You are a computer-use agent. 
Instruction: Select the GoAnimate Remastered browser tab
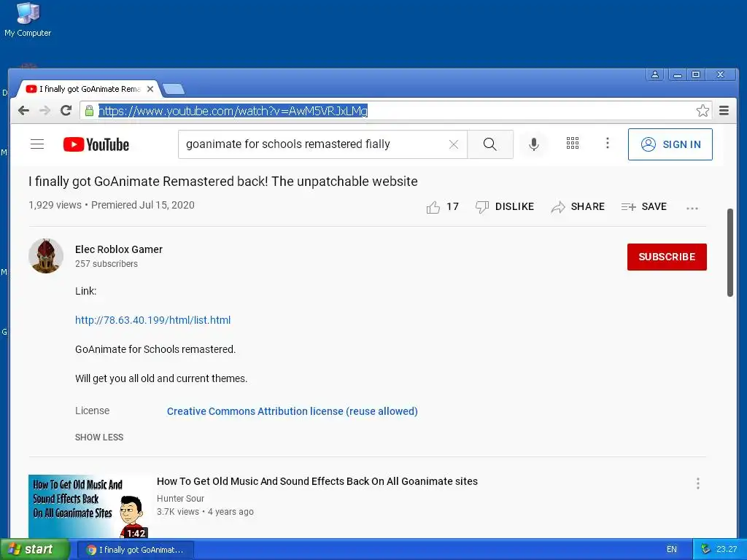pyautogui.click(x=88, y=89)
